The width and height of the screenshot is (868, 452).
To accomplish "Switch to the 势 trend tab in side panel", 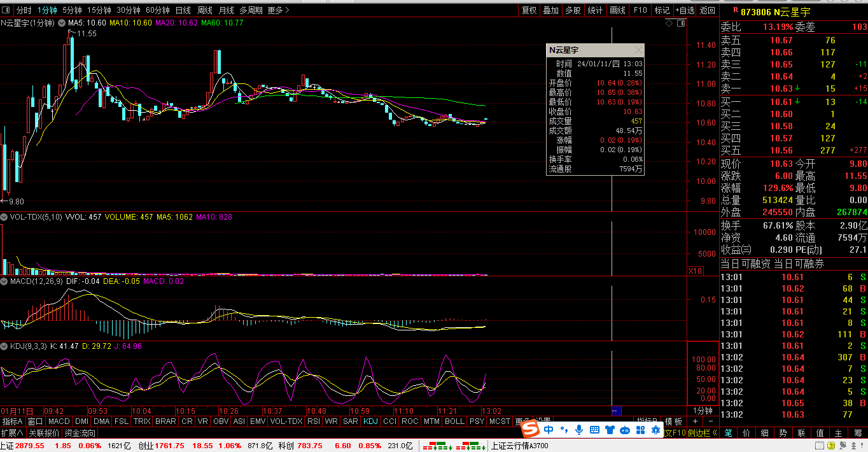I will coord(783,433).
